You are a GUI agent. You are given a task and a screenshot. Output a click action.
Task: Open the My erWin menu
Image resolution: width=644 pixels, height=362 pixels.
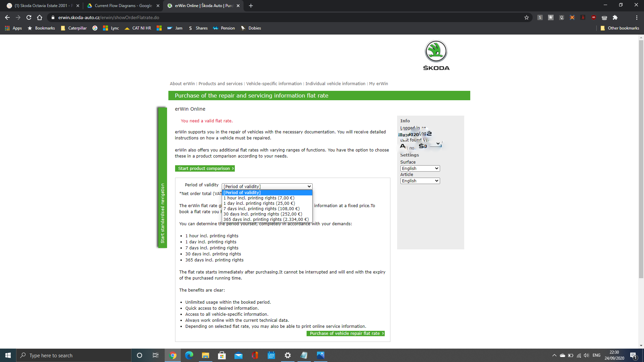click(x=378, y=84)
